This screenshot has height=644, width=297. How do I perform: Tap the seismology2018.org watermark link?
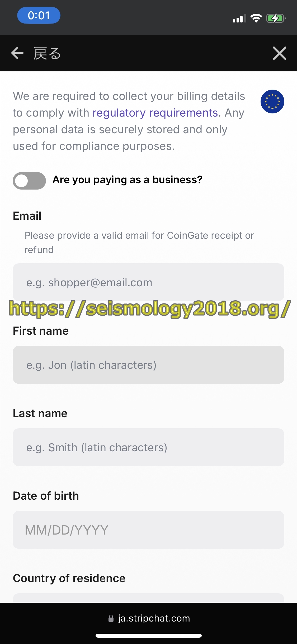pos(150,309)
